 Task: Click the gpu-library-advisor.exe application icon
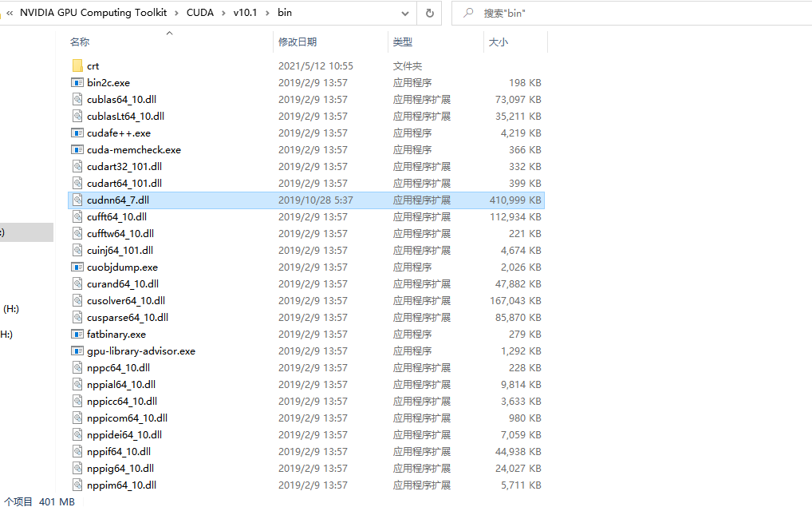77,351
